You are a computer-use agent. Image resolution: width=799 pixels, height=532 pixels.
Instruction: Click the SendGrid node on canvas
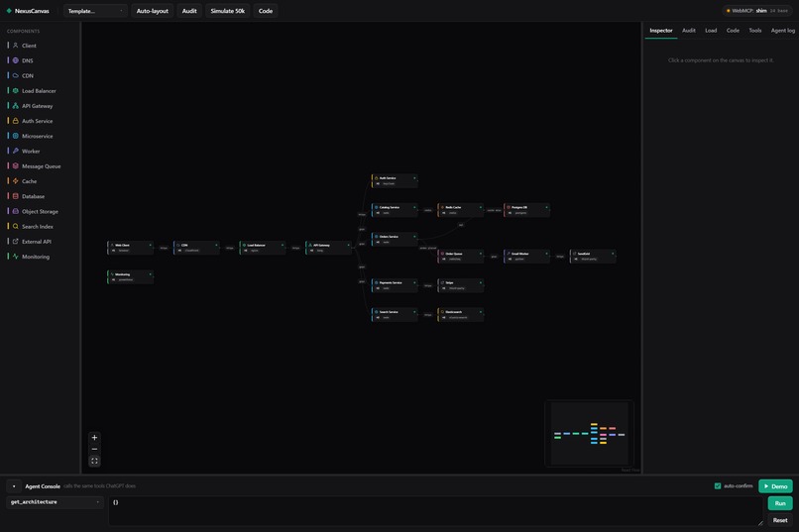tap(593, 256)
